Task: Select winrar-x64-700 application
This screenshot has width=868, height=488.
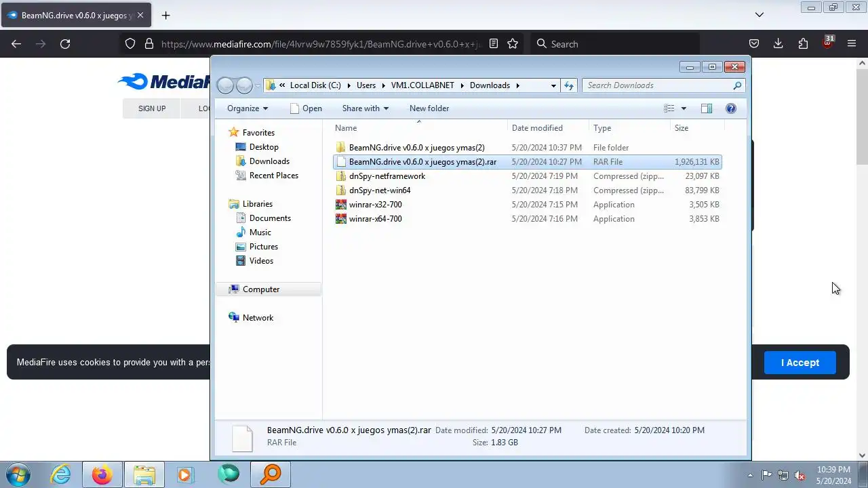Action: tap(527, 219)
